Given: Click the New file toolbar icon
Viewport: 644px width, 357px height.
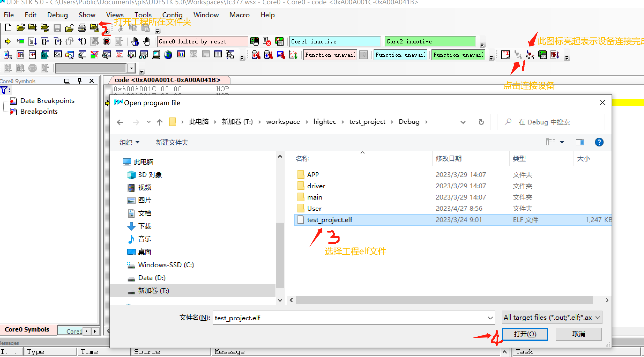Looking at the screenshot, I should point(8,28).
